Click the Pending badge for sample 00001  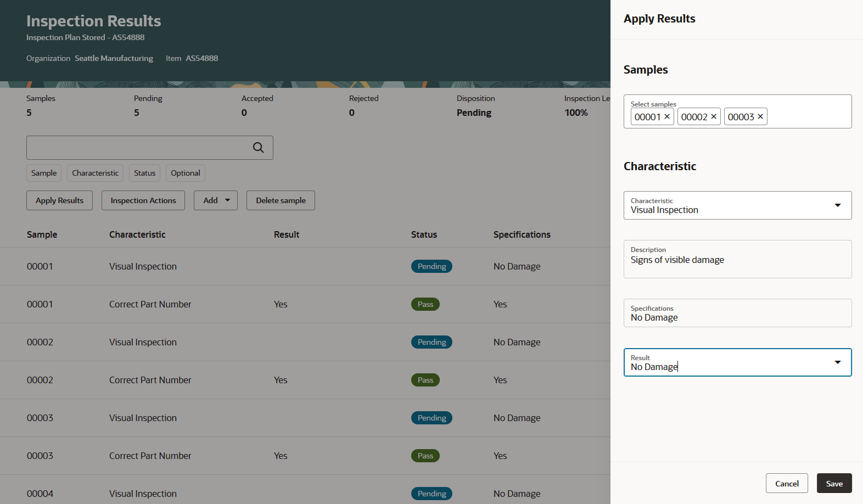431,266
